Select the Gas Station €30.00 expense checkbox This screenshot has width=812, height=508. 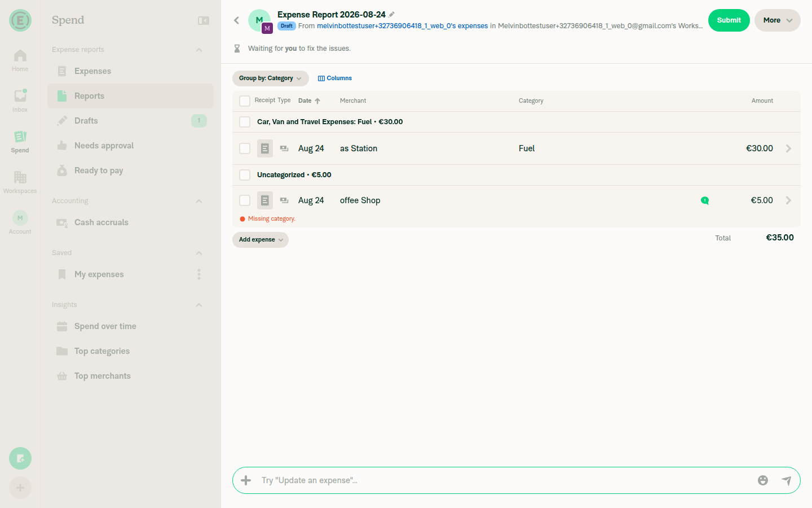[245, 148]
